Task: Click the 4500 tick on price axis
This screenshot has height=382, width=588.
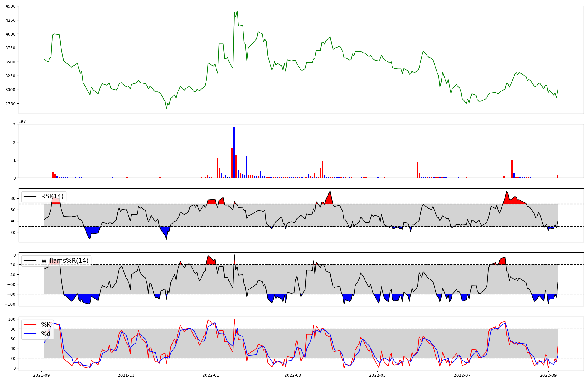Action: [11, 6]
